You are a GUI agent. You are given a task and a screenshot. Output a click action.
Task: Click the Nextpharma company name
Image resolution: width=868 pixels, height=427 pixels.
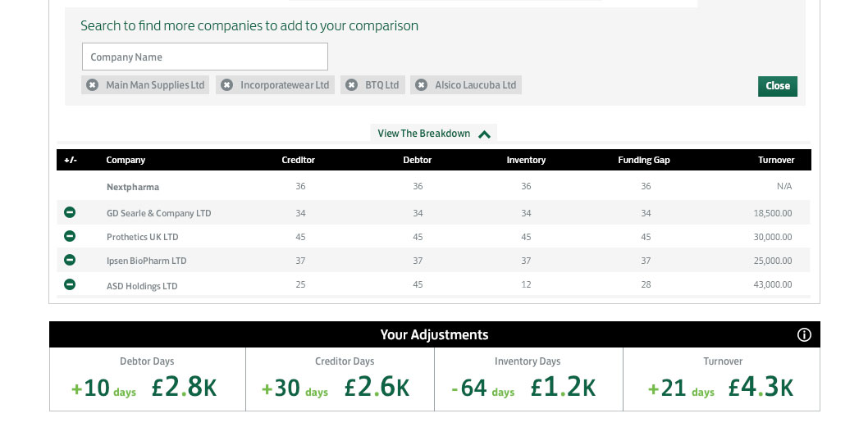tap(133, 187)
